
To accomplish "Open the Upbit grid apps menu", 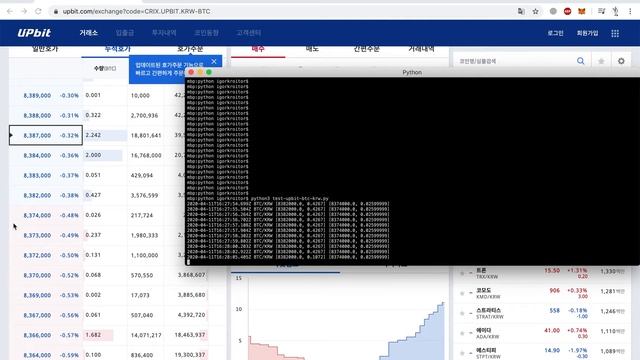I will click(x=615, y=33).
